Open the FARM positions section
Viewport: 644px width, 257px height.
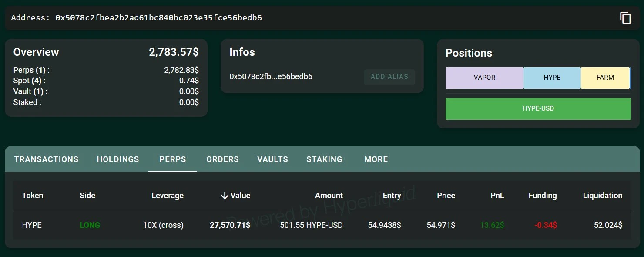pos(605,78)
